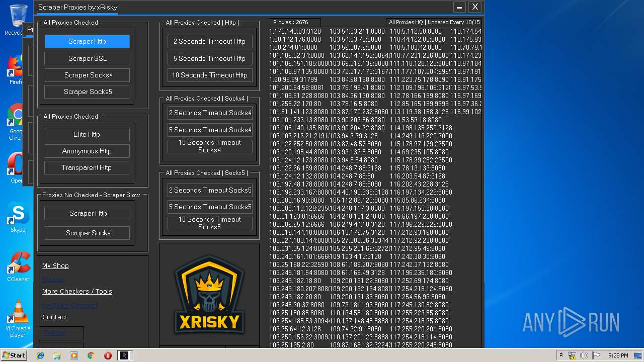The width and height of the screenshot is (644, 362).
Task: Click the network tray icon
Action: click(572, 355)
